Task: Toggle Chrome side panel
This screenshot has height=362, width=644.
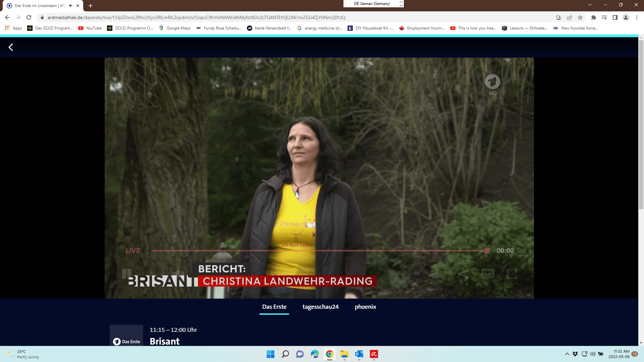Action: coord(615,17)
